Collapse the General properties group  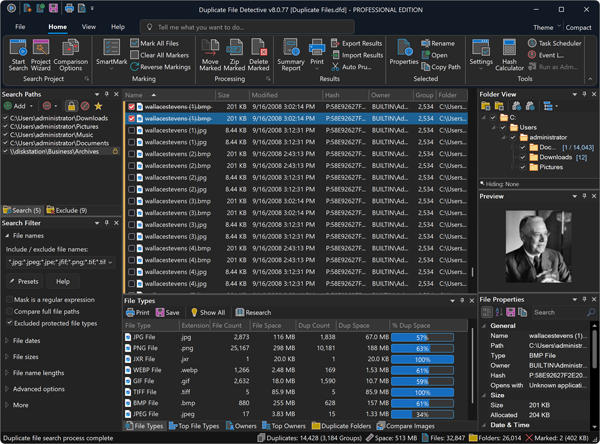[x=484, y=326]
